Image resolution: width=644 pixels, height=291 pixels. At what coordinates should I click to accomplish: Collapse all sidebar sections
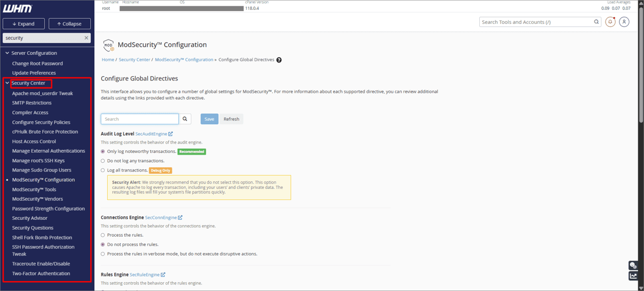point(69,24)
